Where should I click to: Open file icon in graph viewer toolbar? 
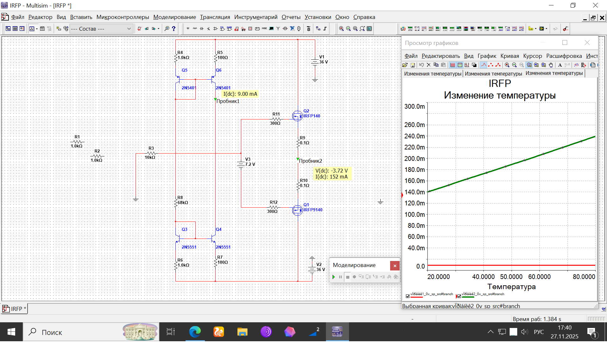point(405,65)
